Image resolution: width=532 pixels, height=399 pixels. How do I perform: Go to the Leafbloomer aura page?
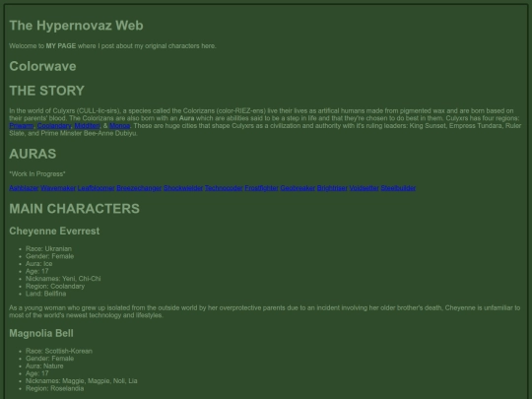[96, 188]
